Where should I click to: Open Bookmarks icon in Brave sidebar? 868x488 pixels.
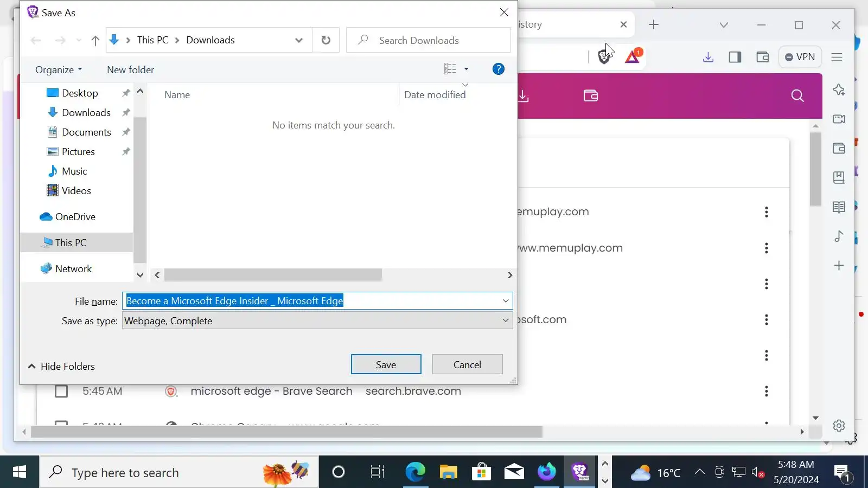point(839,177)
